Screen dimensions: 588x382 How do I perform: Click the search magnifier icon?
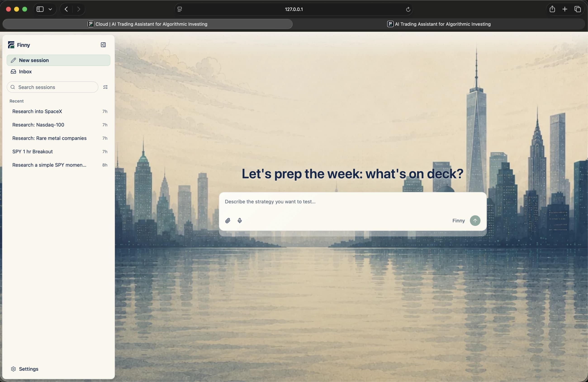point(13,87)
